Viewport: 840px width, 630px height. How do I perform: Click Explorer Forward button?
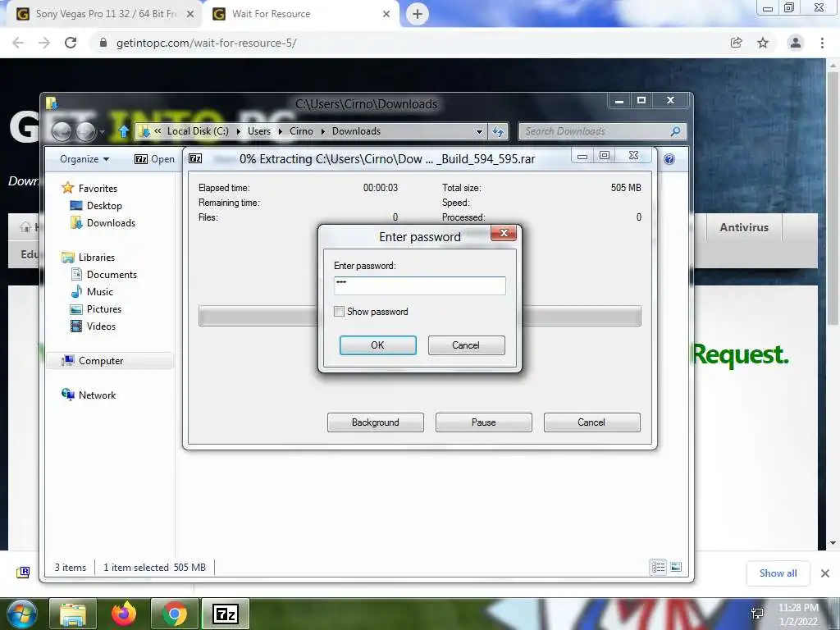pyautogui.click(x=85, y=130)
